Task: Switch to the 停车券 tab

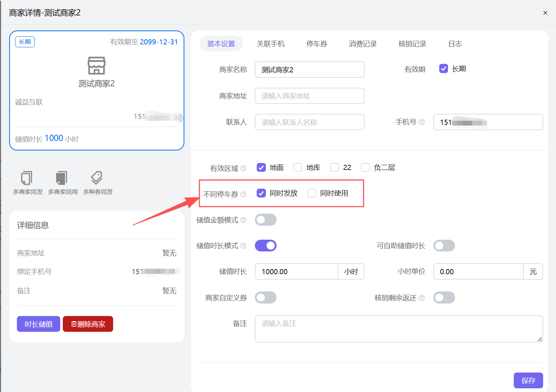Action: tap(316, 44)
